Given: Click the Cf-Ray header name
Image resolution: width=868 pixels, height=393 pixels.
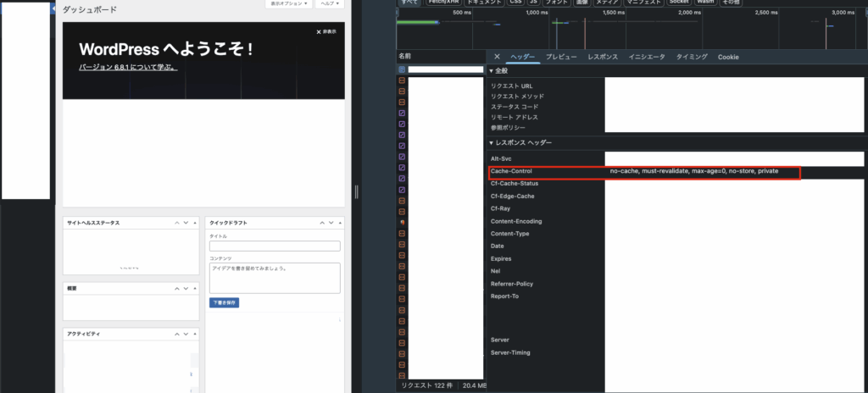Looking at the screenshot, I should point(500,208).
